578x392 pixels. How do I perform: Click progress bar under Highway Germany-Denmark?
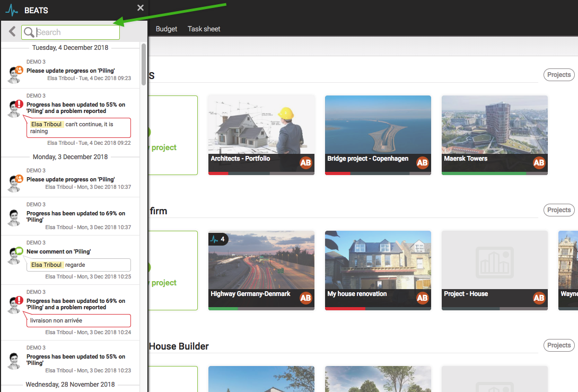[x=261, y=309]
